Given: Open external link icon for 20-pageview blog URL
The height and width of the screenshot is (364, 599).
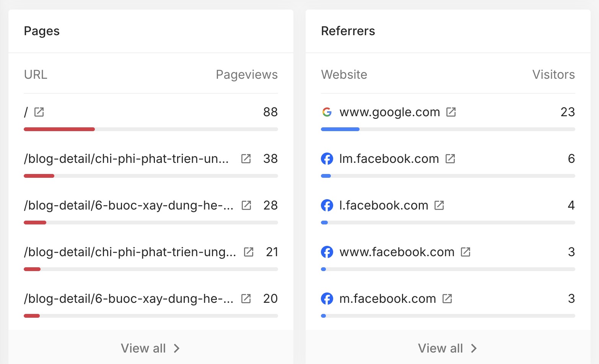Looking at the screenshot, I should tap(246, 299).
